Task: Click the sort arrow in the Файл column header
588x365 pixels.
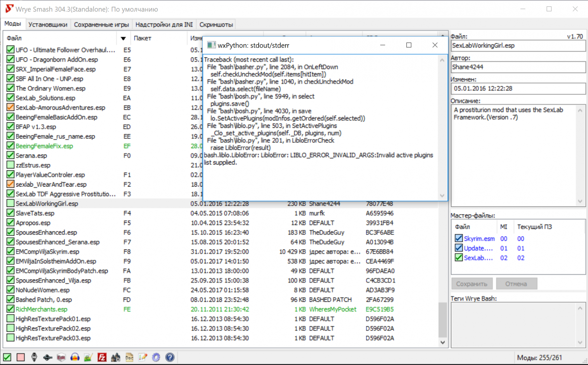Action: [x=123, y=38]
